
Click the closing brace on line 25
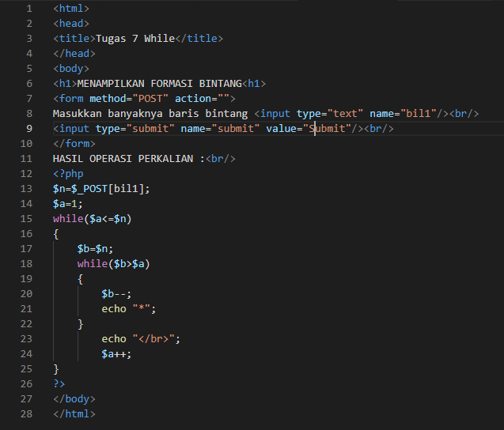[56, 369]
